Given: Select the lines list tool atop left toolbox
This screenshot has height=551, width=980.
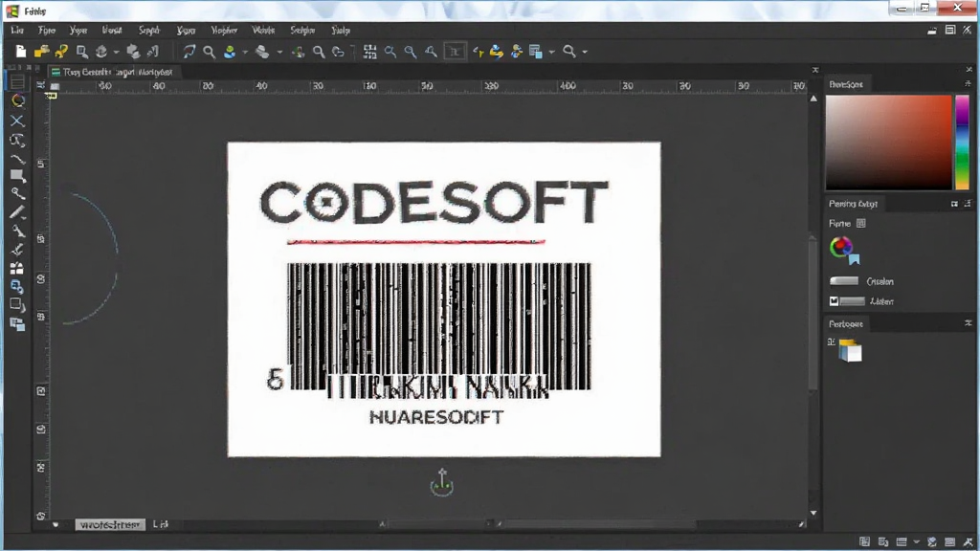Looking at the screenshot, I should pyautogui.click(x=17, y=82).
